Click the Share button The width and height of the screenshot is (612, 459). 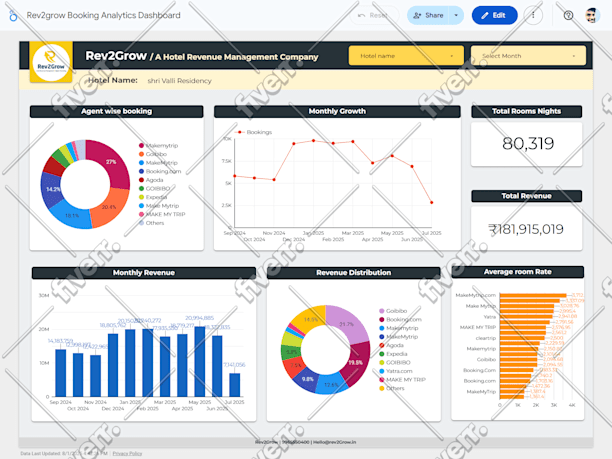tap(428, 15)
